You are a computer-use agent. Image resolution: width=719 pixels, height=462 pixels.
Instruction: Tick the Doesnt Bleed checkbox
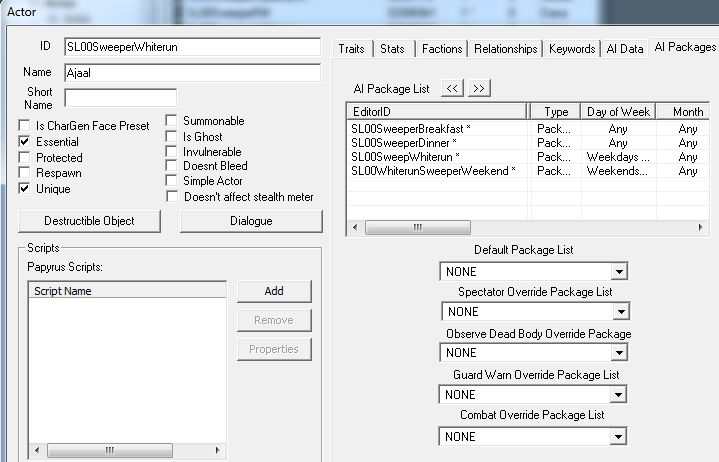pos(171,165)
